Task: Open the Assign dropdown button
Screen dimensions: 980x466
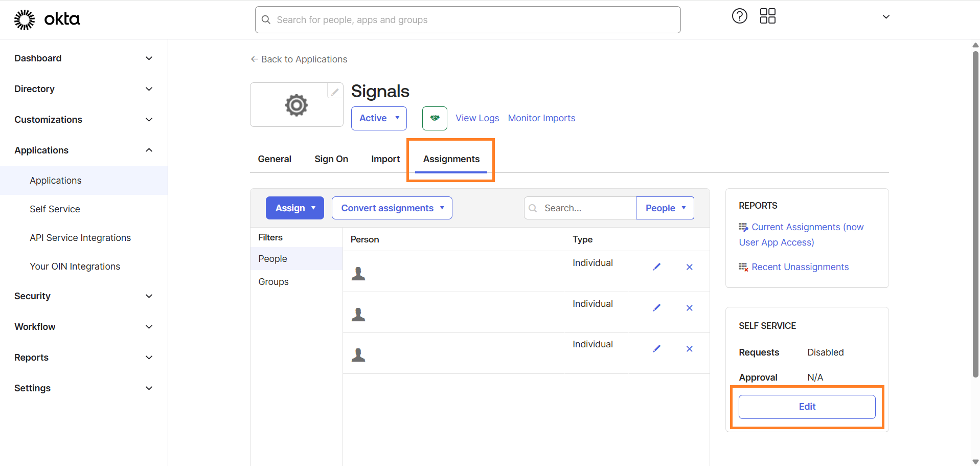Action: (295, 208)
